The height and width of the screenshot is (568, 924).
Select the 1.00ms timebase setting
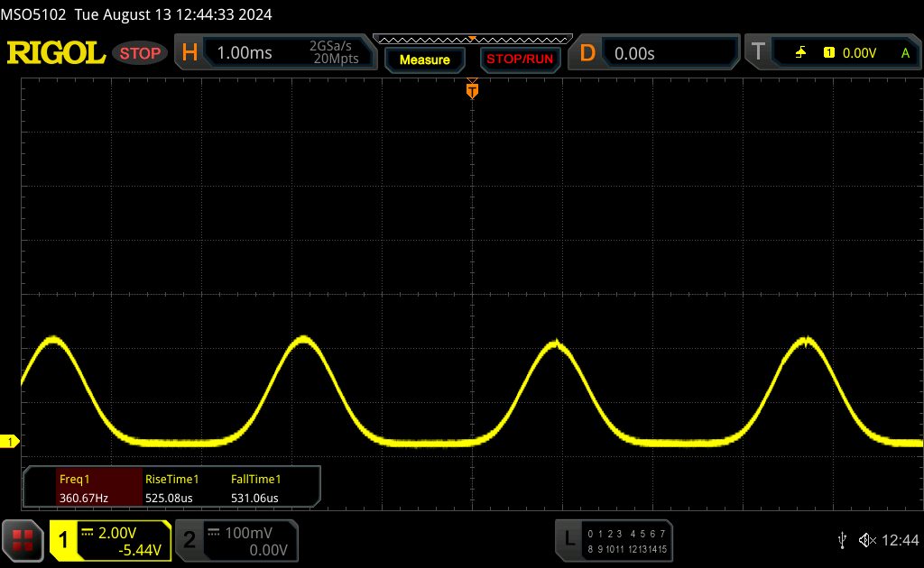coord(245,53)
